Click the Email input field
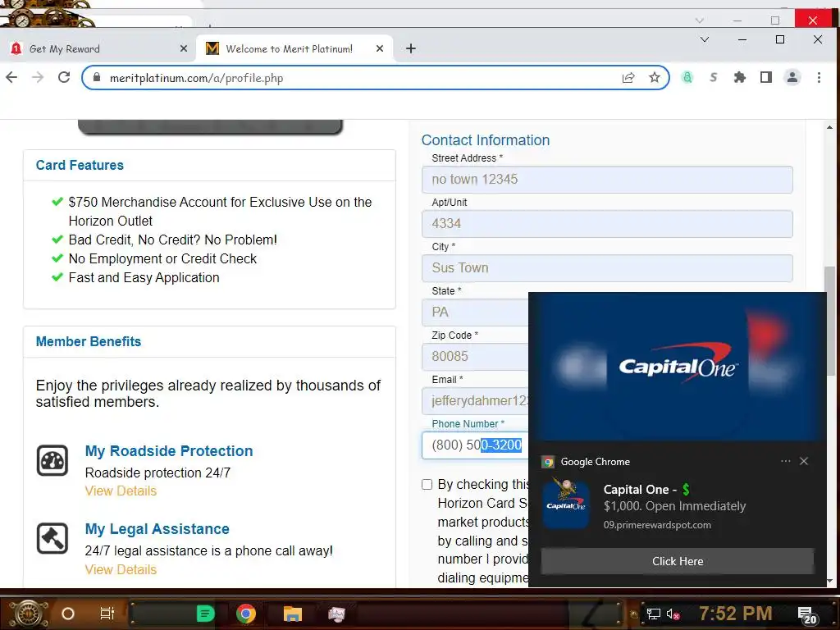Image resolution: width=840 pixels, height=630 pixels. 475,400
